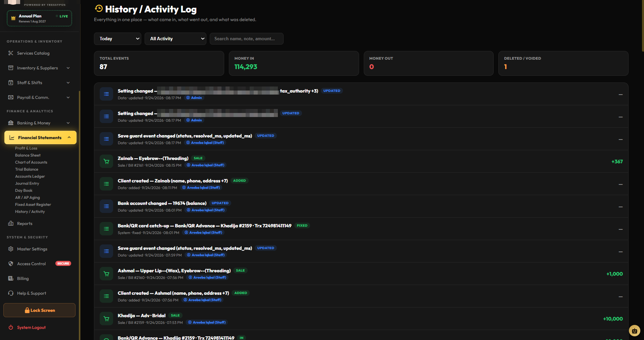Click the Deleted / Voided summary card

point(563,63)
